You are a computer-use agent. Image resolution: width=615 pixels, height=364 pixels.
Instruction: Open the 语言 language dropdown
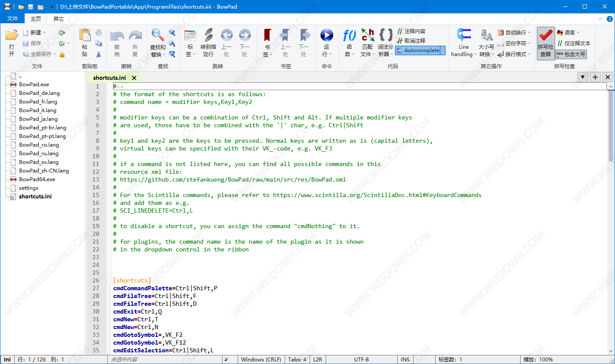click(578, 33)
